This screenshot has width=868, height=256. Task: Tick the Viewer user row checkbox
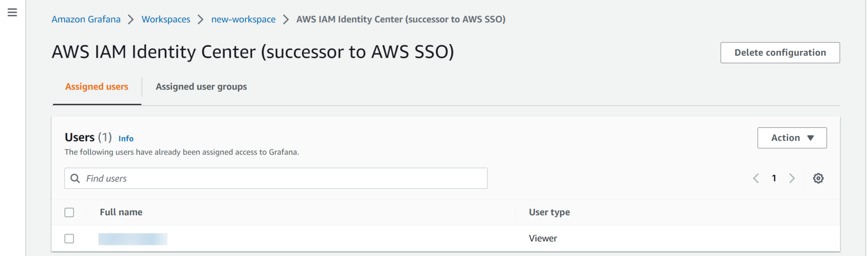coord(69,239)
